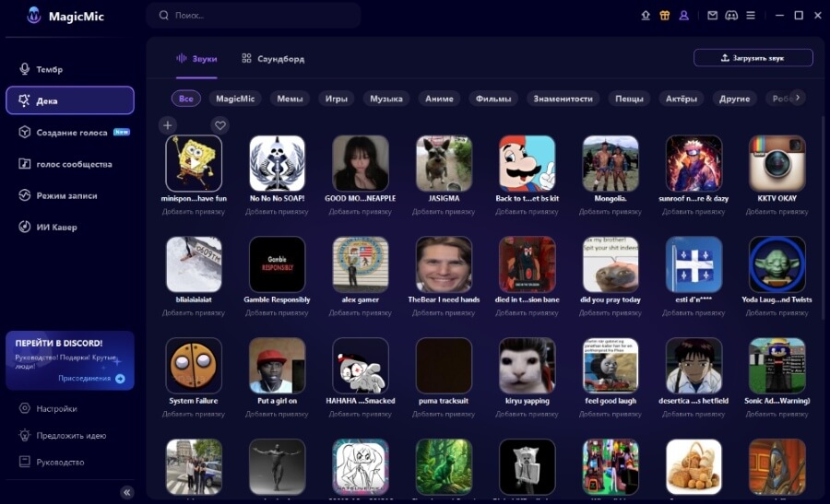Click the ПЕРЕЙТИ В DISCORD! banner heading

(59, 344)
